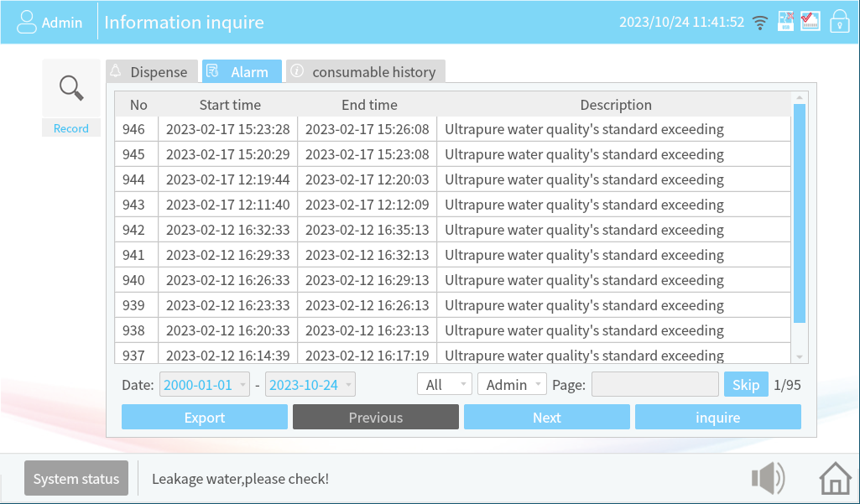This screenshot has width=860, height=504.
Task: Open the Wi-Fi status icon
Action: pyautogui.click(x=759, y=23)
